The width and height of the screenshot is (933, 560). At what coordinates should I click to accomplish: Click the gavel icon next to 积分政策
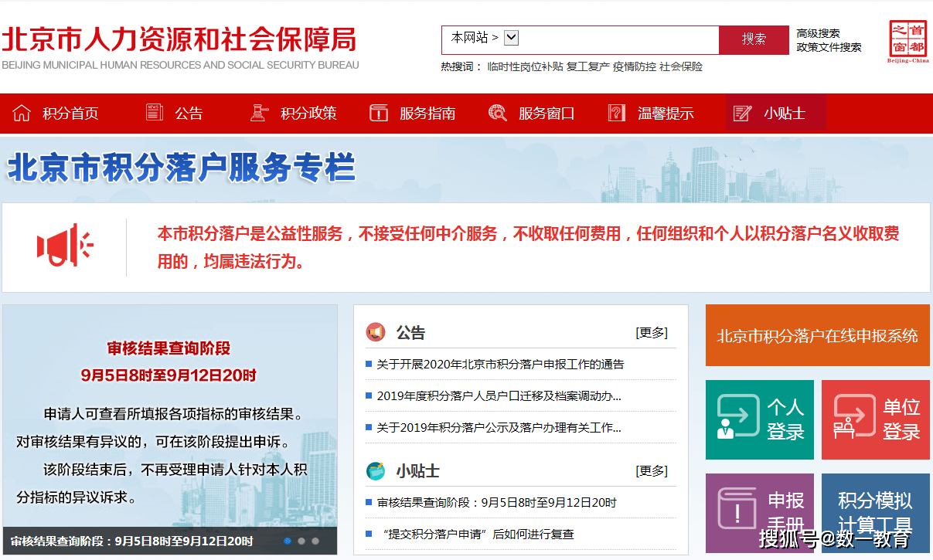[x=259, y=113]
